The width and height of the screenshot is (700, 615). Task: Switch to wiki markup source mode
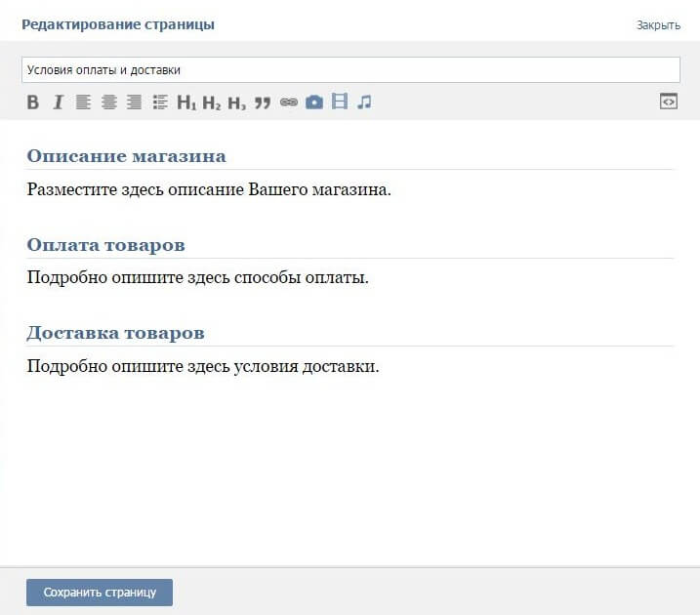[669, 102]
